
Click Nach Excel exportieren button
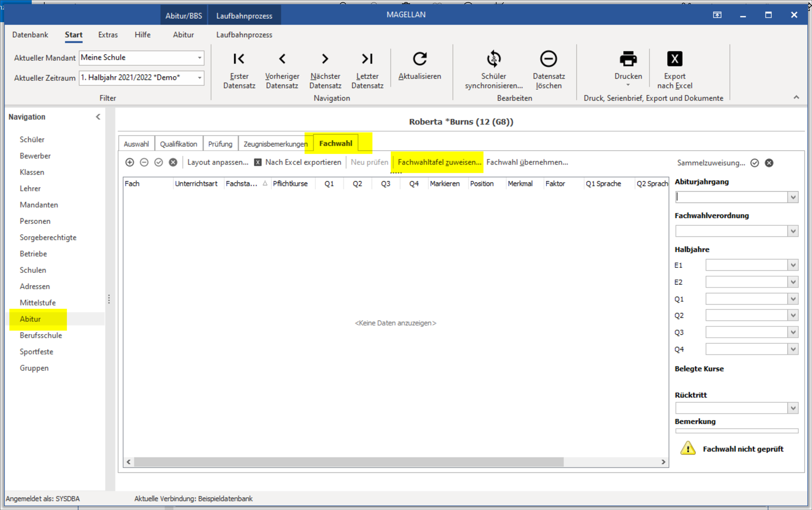(298, 162)
